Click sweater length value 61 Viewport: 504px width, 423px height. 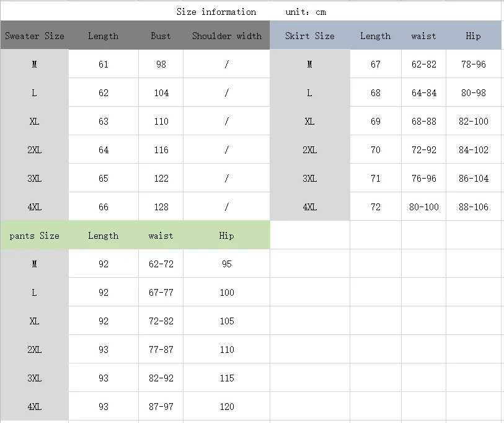coord(104,64)
